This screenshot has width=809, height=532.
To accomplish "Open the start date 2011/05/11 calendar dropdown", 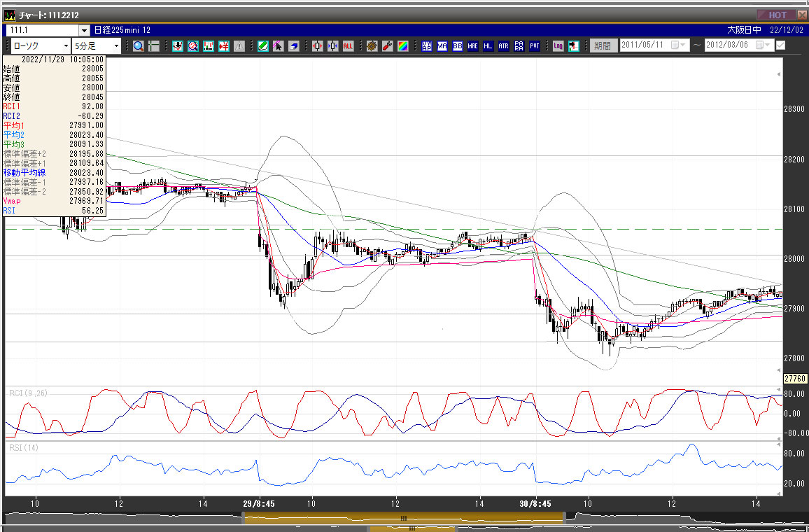I will pyautogui.click(x=679, y=45).
